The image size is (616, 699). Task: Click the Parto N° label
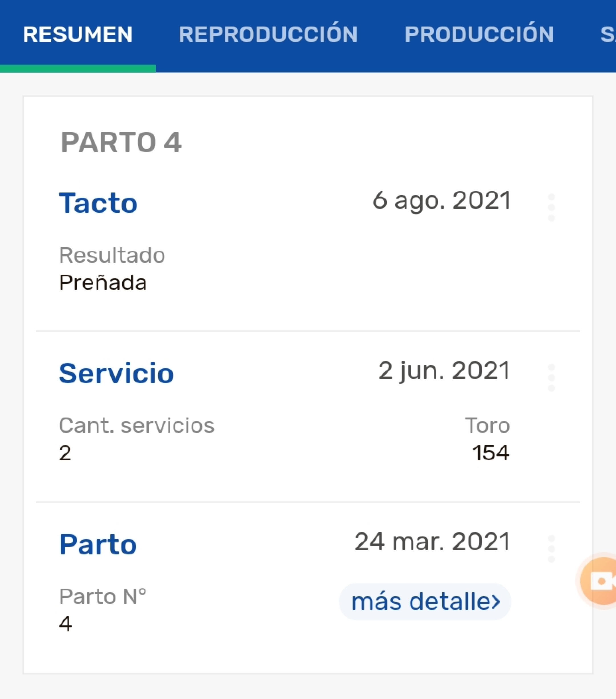[102, 596]
